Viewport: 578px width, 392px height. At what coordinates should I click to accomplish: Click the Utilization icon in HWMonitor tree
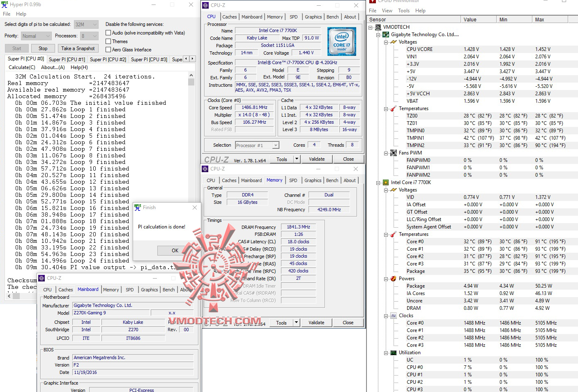(x=394, y=353)
